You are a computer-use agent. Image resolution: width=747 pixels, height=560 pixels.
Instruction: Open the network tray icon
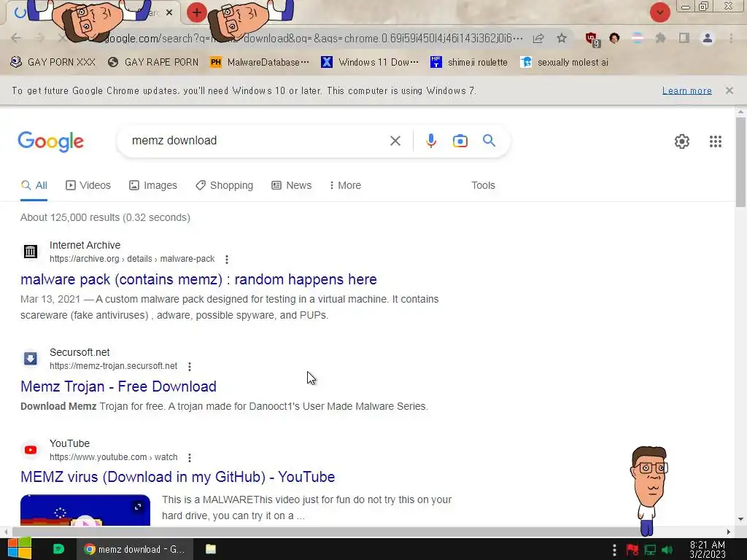point(650,550)
